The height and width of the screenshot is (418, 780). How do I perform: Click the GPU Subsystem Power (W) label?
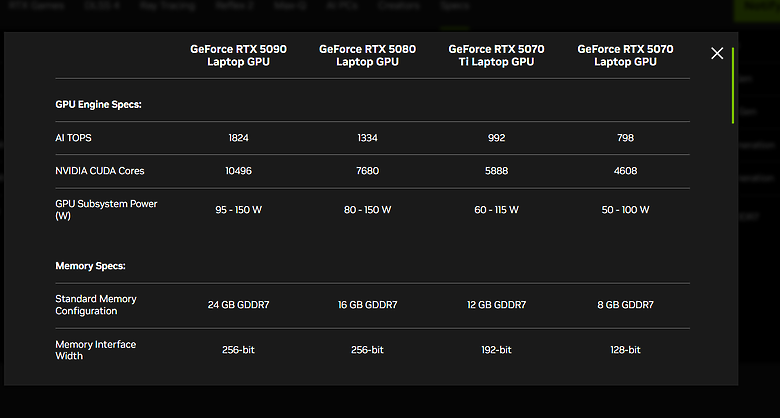(106, 209)
